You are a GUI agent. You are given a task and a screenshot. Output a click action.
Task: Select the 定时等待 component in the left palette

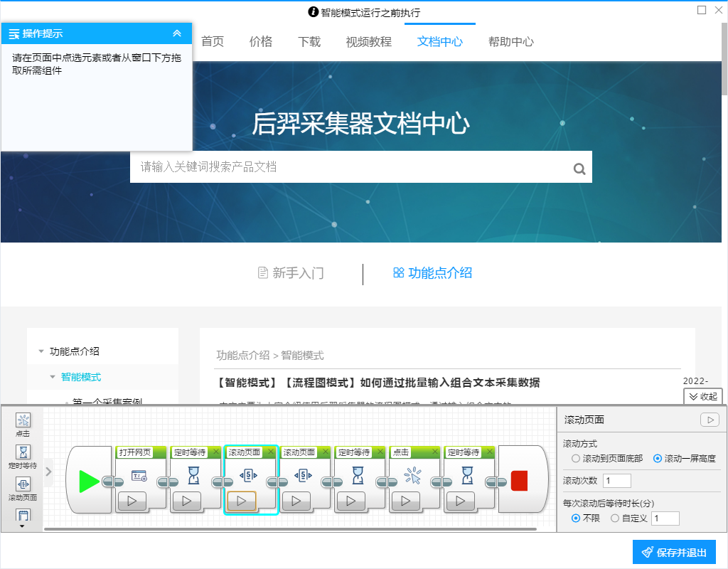[23, 456]
